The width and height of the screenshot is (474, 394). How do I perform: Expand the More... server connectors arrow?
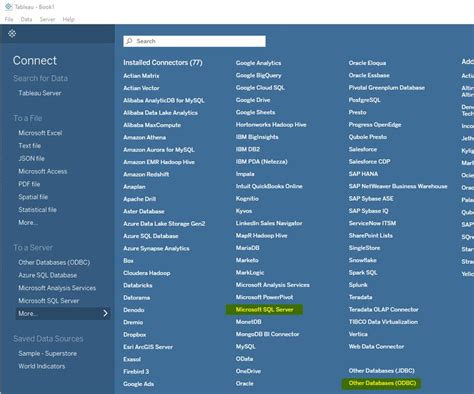pos(105,313)
